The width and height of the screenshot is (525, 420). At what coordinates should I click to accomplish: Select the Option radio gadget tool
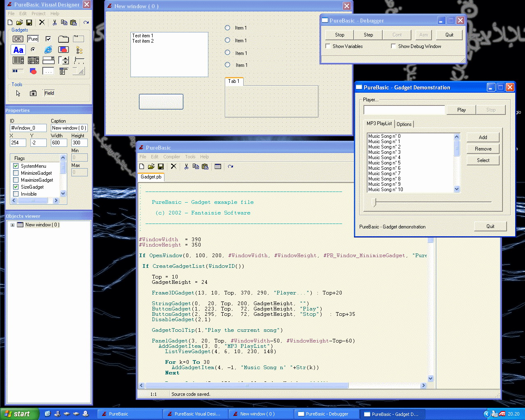33,50
